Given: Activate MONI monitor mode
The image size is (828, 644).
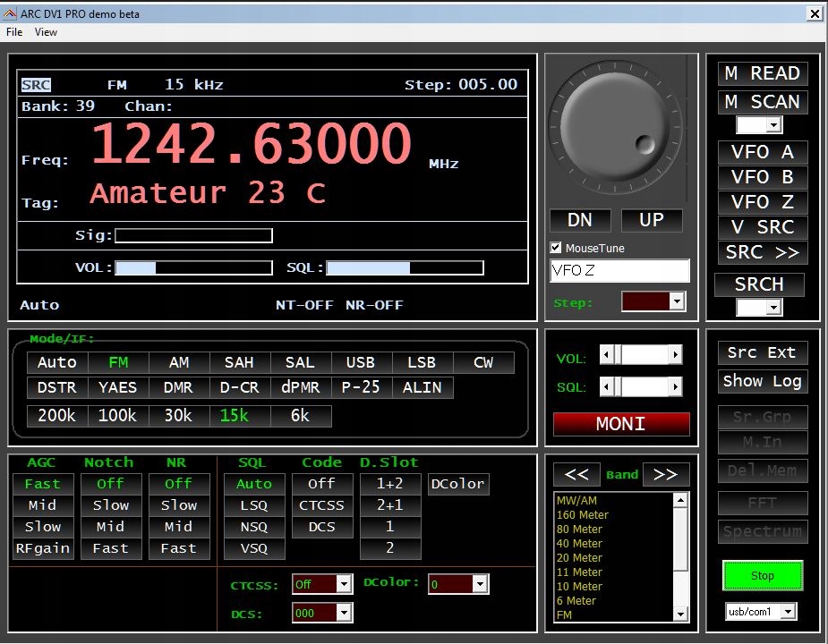Looking at the screenshot, I should 621,422.
